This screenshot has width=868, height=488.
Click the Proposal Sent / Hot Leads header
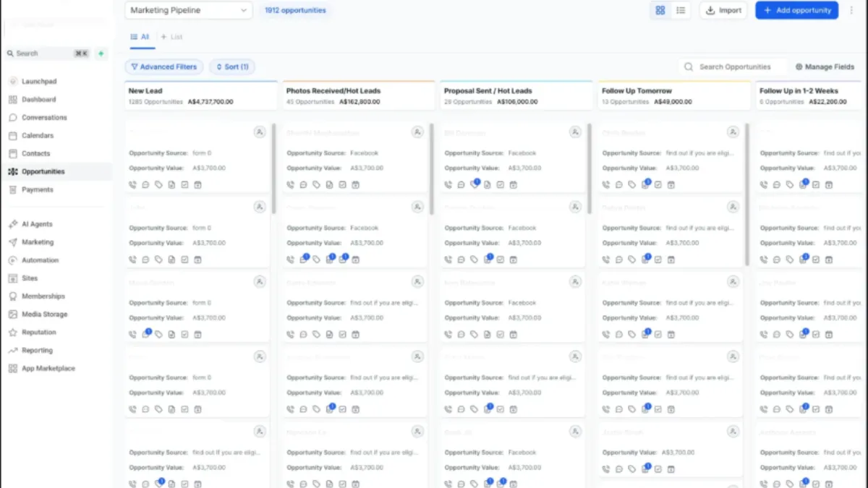pyautogui.click(x=516, y=96)
